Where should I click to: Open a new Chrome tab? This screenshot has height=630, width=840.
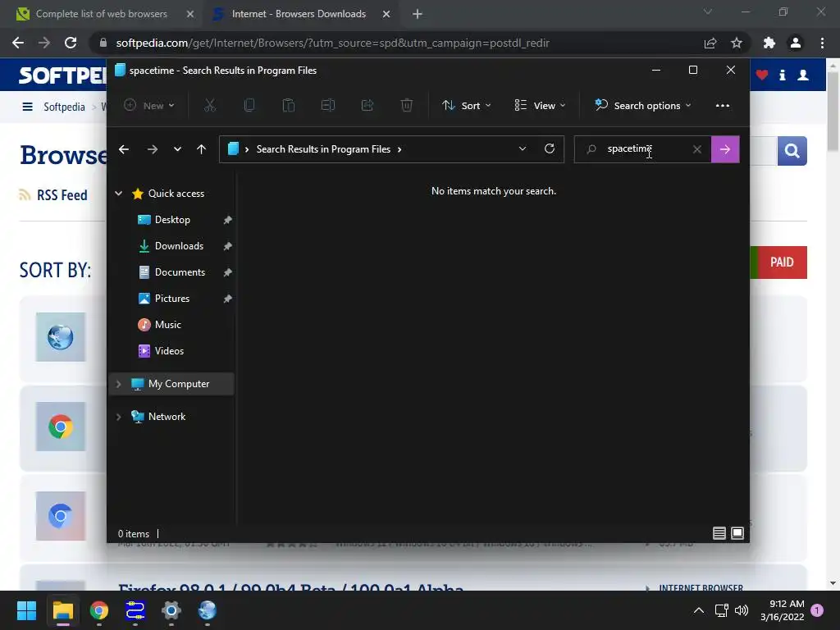(x=418, y=14)
